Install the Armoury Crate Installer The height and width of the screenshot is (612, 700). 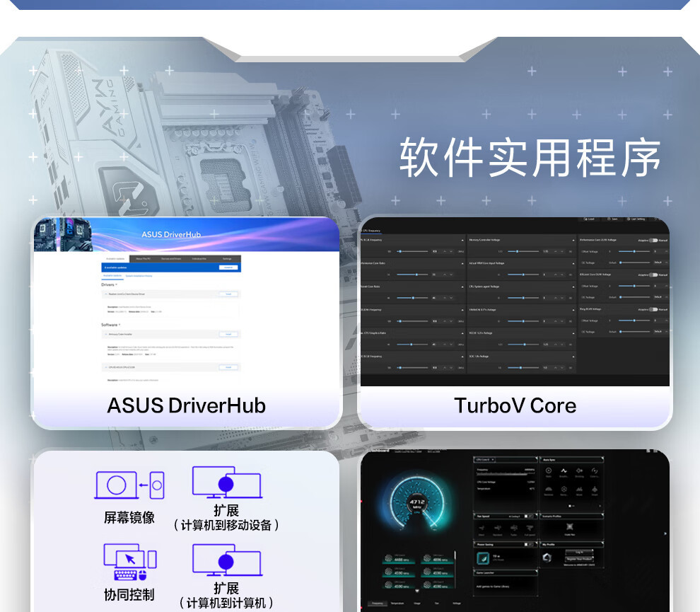tap(228, 334)
